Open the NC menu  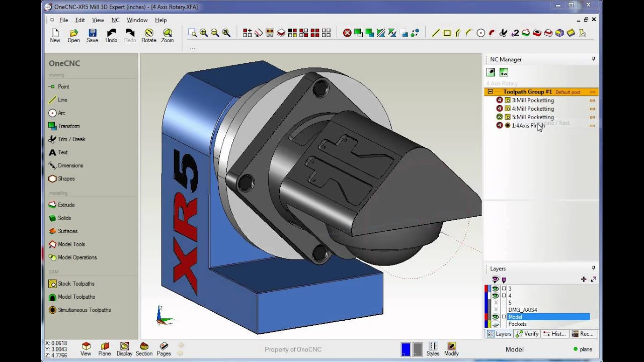click(x=116, y=20)
